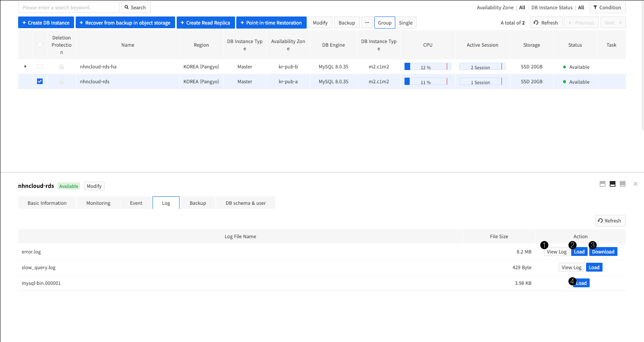
Task: Click kr-pub-b availability zone cell
Action: (288, 66)
